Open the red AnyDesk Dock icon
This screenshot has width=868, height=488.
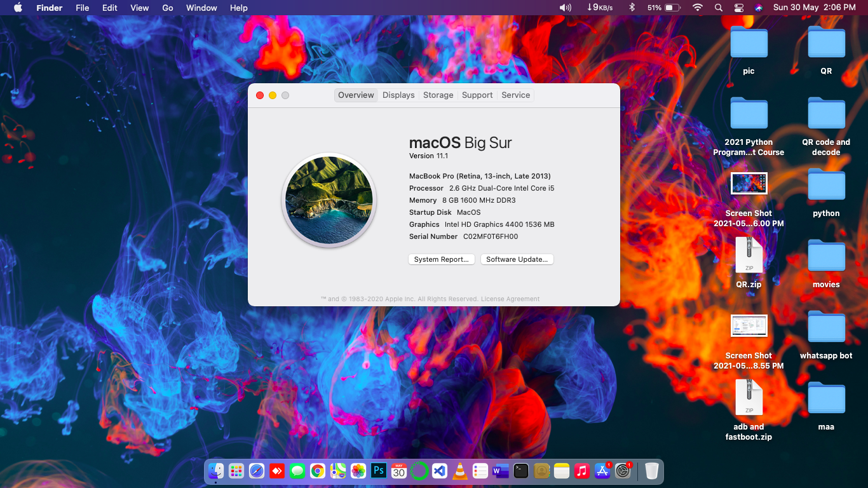coord(277,471)
